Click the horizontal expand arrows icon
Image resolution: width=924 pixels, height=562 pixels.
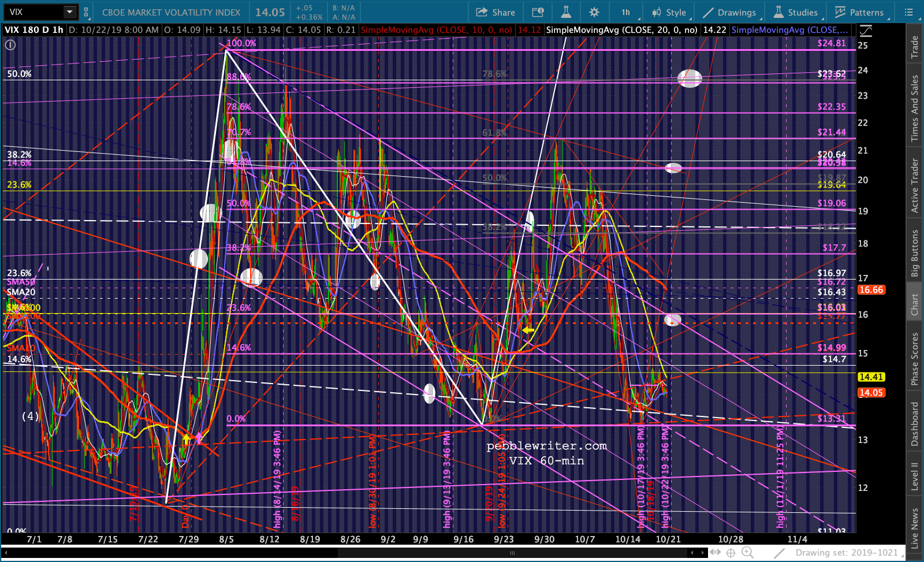(x=715, y=553)
